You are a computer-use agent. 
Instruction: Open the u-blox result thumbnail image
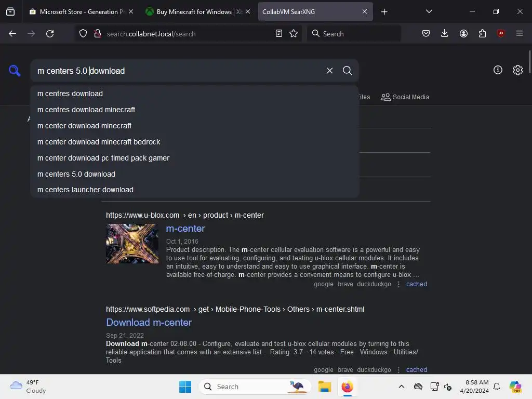coord(132,244)
